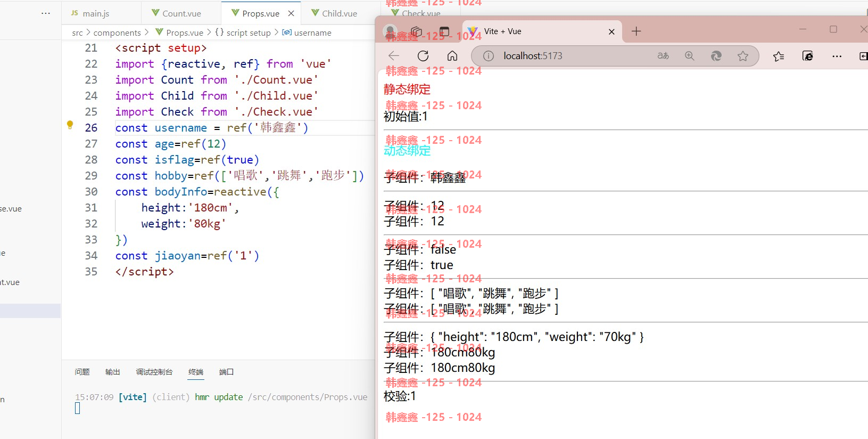Select the Vite + Vue browser tab

543,31
